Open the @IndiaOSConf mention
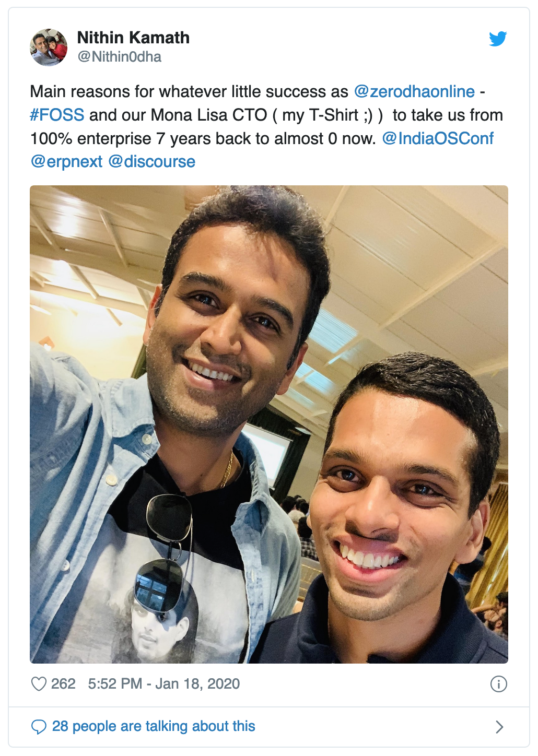Screen dimensions: 538x756 [438, 138]
